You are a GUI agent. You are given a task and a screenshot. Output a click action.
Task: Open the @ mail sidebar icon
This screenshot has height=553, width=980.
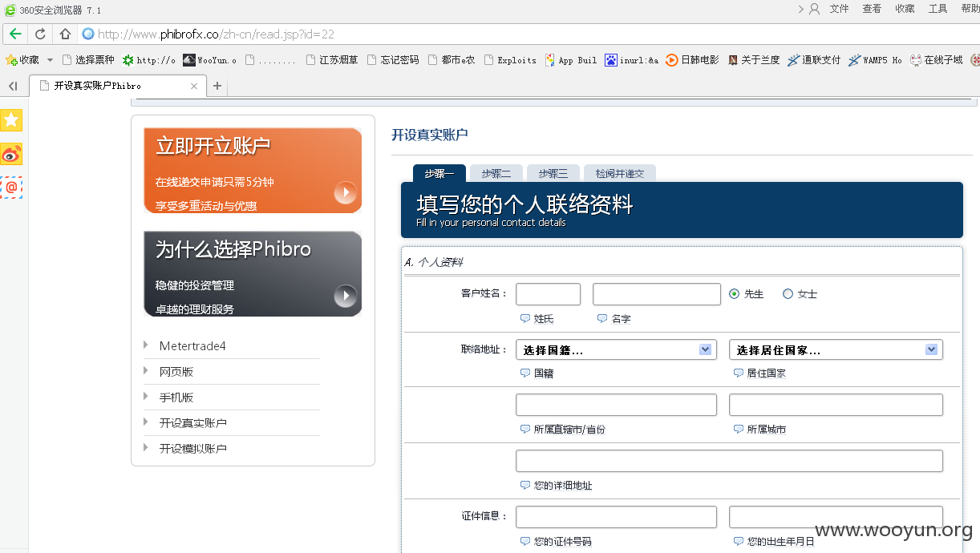click(x=11, y=188)
